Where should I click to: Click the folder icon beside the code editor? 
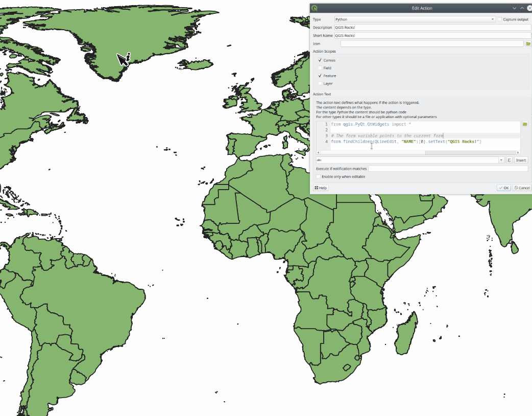coord(525,124)
